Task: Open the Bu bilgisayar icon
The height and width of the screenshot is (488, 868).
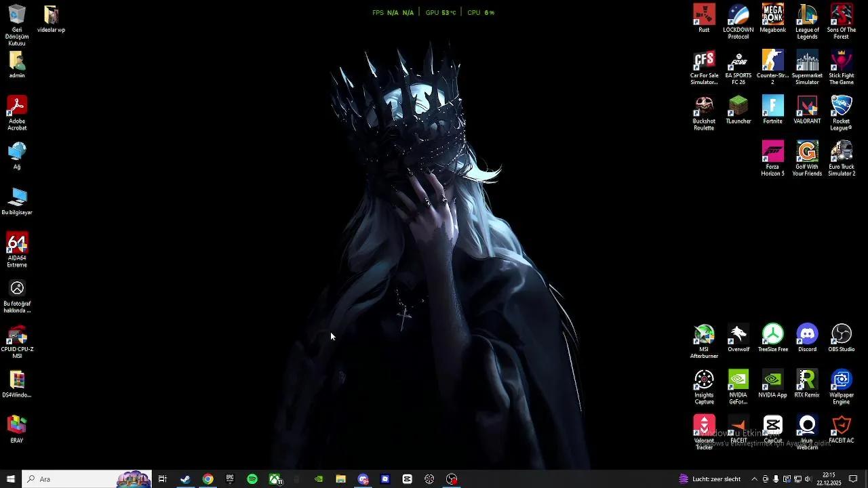Action: click(17, 201)
